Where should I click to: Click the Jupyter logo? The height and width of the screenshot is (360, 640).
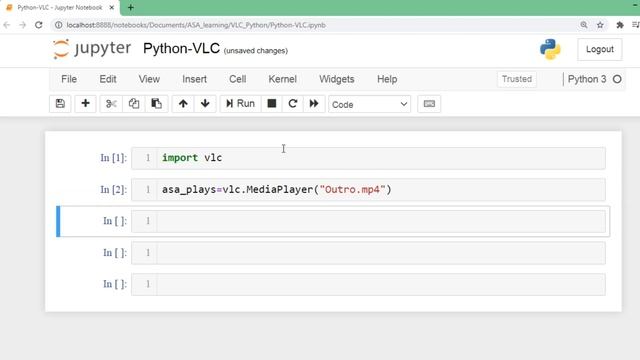[x=92, y=49]
